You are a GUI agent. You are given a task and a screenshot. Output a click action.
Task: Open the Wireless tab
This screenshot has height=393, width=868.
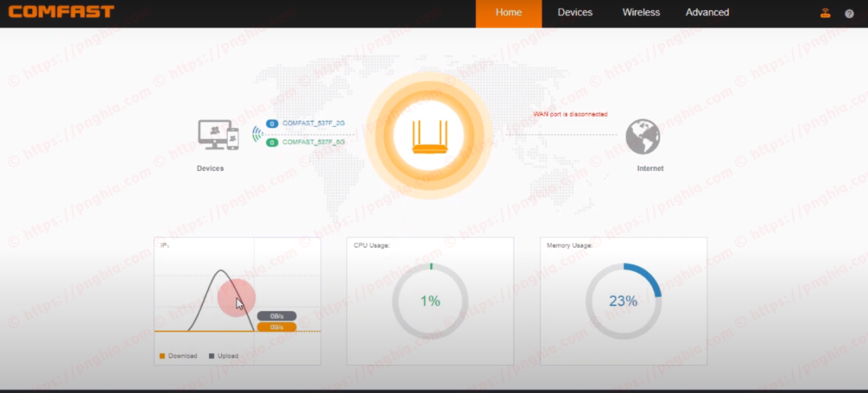point(641,13)
